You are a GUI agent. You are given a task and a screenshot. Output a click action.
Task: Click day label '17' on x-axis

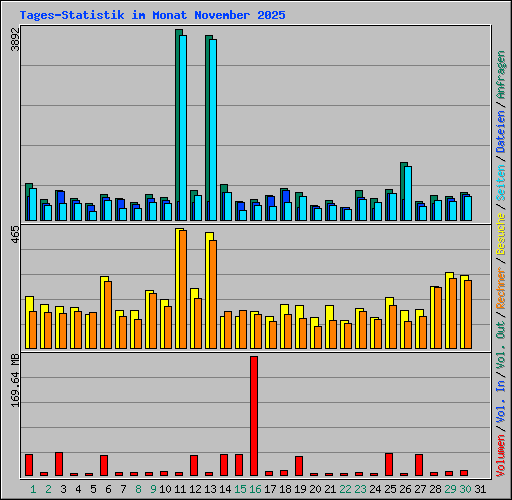(270, 489)
